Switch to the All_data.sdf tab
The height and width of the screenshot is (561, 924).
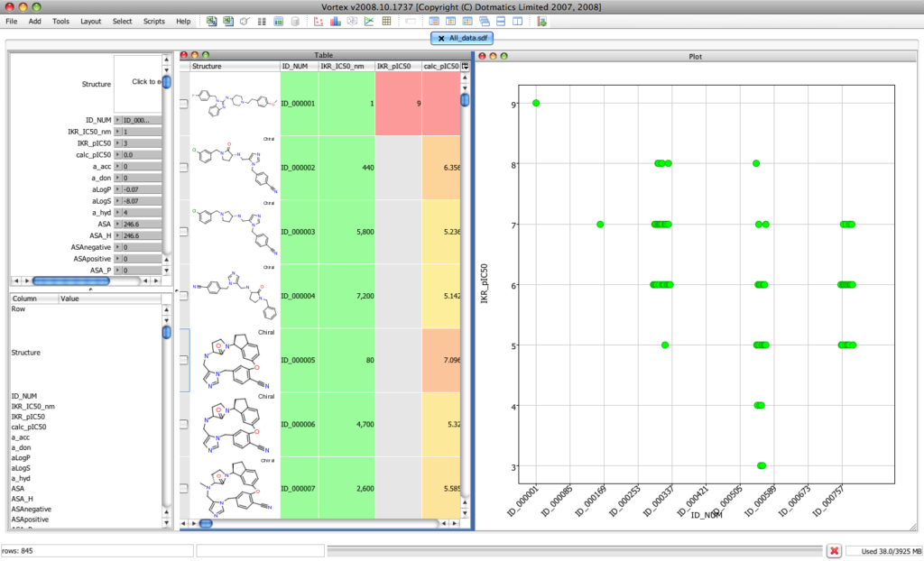[461, 38]
